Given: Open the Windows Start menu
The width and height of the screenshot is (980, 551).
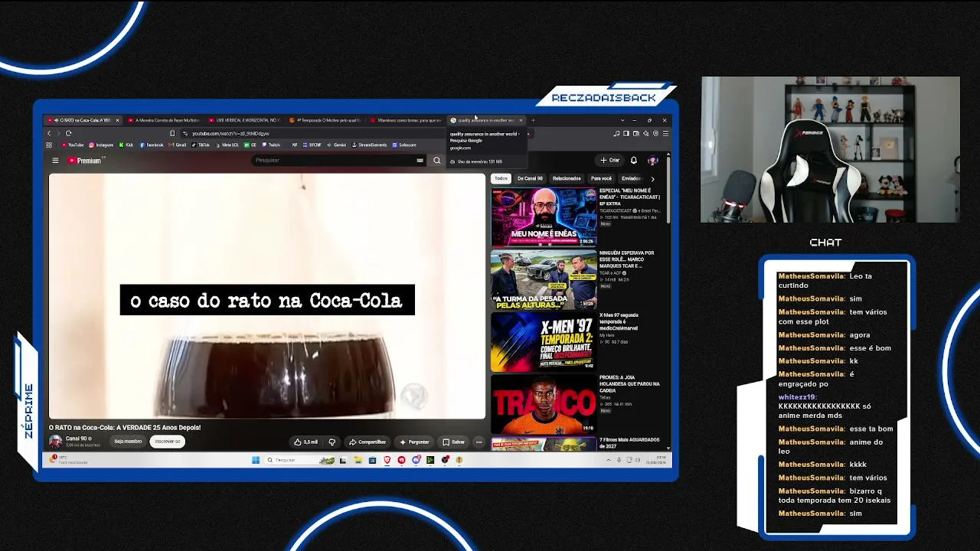Looking at the screenshot, I should (x=256, y=460).
